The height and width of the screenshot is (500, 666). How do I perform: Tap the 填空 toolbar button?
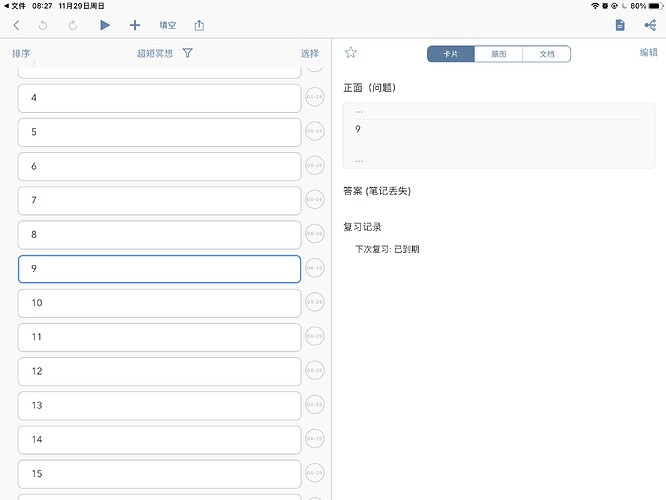(x=167, y=25)
